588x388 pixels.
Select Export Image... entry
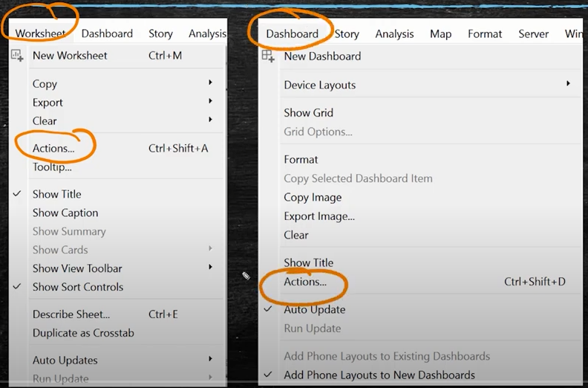(x=319, y=216)
